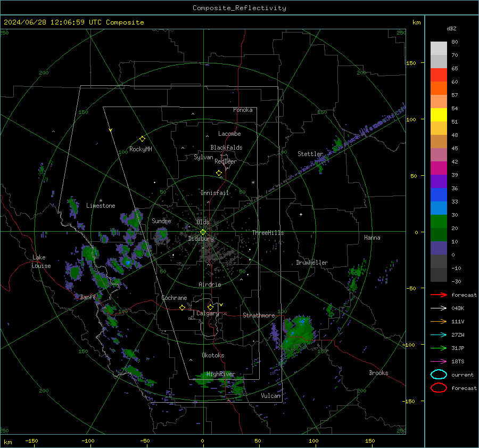Click the yellow diamond marker above RockyMH
Screen dimensions: 479x448
(142, 139)
